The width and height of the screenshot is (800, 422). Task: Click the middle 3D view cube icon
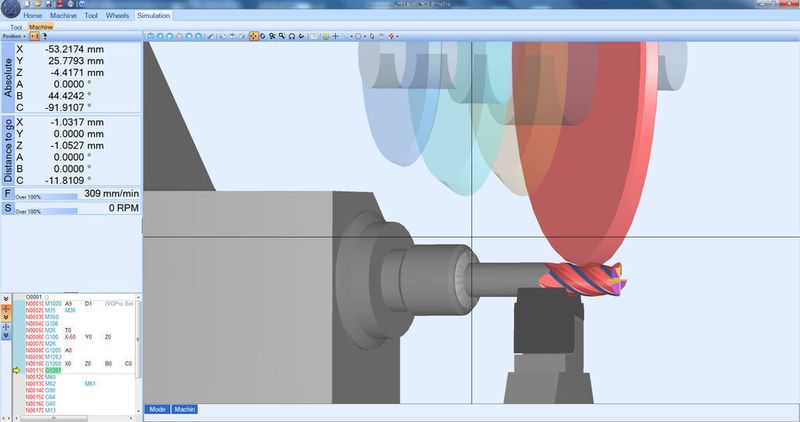(x=232, y=36)
